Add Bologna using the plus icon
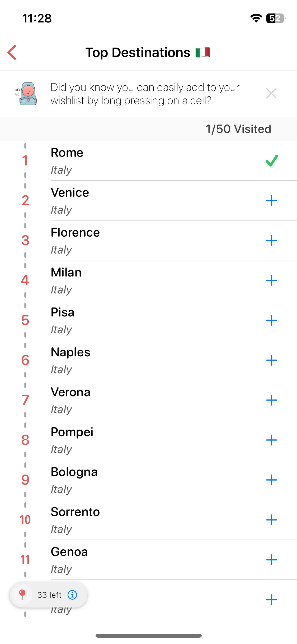This screenshot has width=297, height=644. tap(271, 480)
